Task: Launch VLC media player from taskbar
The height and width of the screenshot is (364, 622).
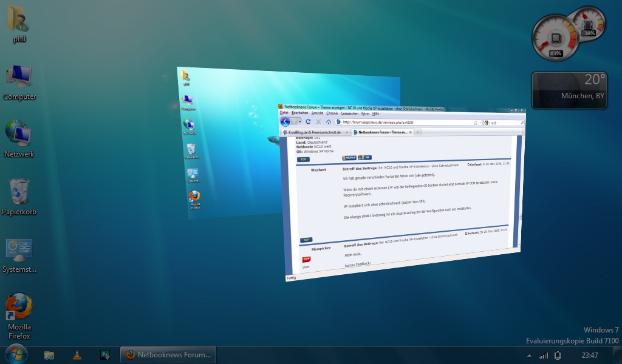Action: [x=77, y=355]
